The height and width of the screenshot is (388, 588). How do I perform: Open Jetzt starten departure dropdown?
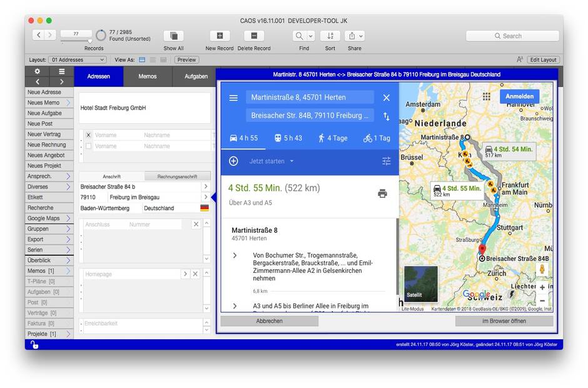(271, 161)
